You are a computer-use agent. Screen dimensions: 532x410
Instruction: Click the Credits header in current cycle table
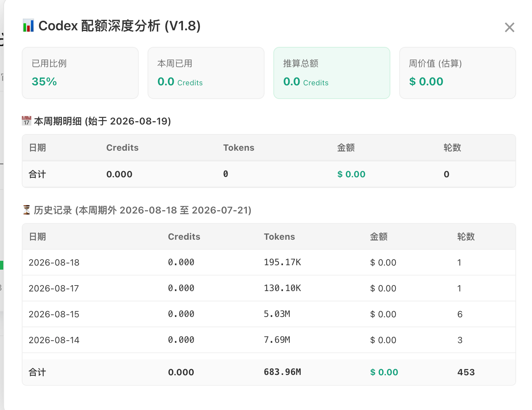pyautogui.click(x=122, y=148)
